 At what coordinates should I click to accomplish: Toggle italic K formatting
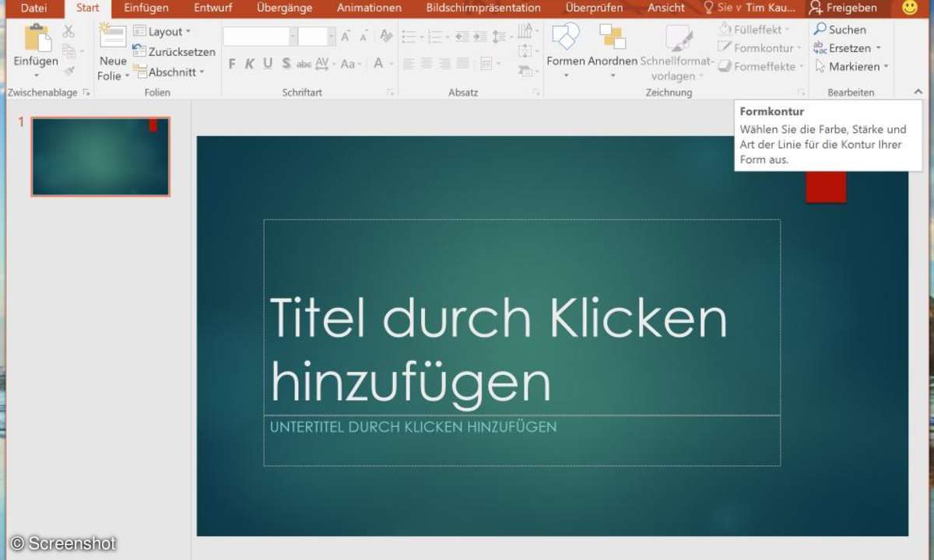250,64
